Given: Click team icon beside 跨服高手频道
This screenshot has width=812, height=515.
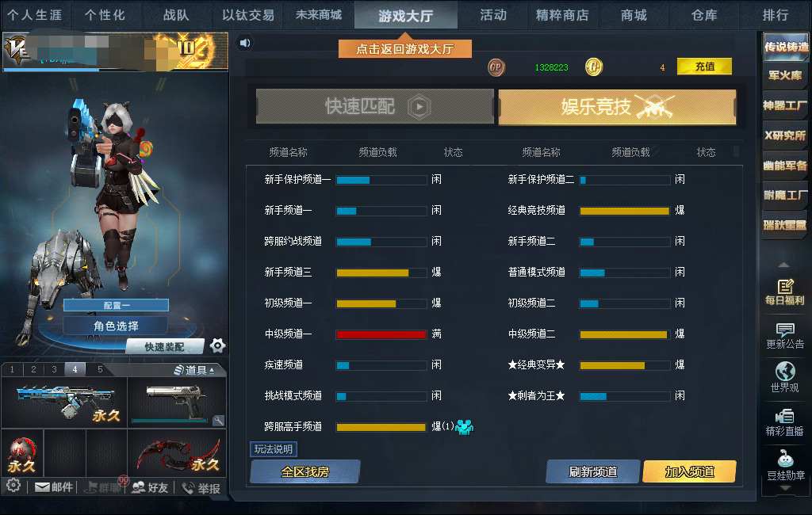Looking at the screenshot, I should pyautogui.click(x=464, y=427).
